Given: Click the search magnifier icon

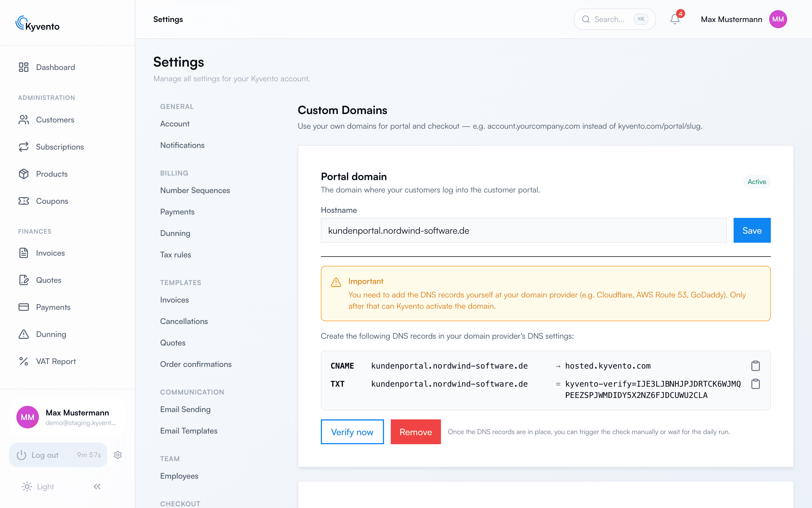Looking at the screenshot, I should click(x=586, y=19).
